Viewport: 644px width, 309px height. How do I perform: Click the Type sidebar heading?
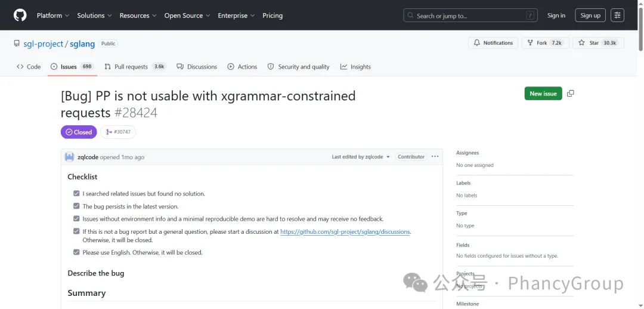pyautogui.click(x=462, y=214)
